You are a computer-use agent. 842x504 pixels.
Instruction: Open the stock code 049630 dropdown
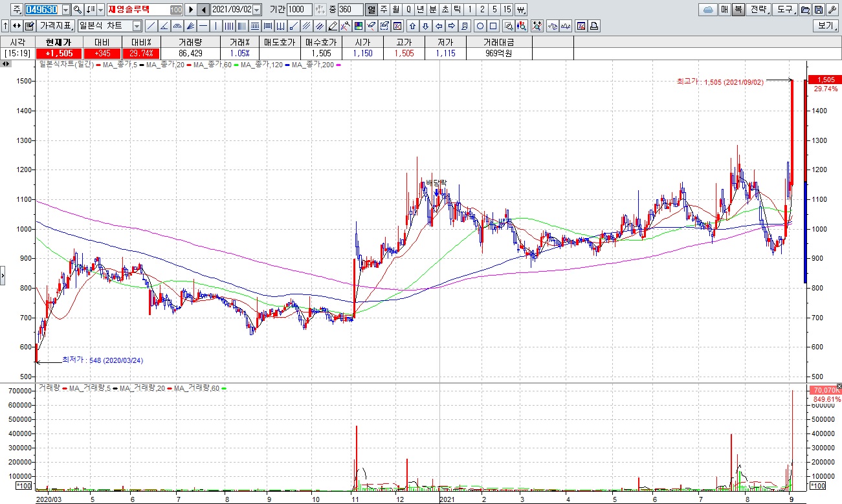(65, 10)
